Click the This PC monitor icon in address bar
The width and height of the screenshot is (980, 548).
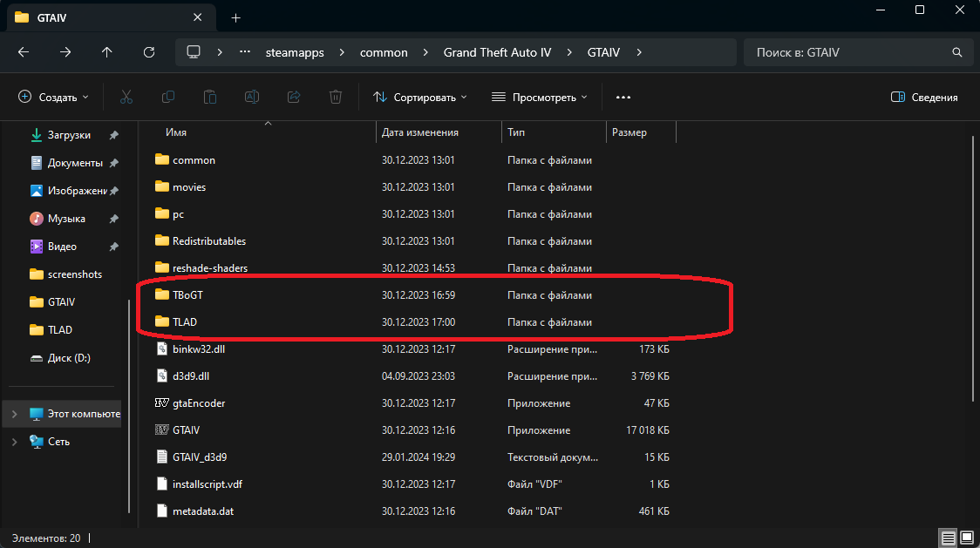194,52
